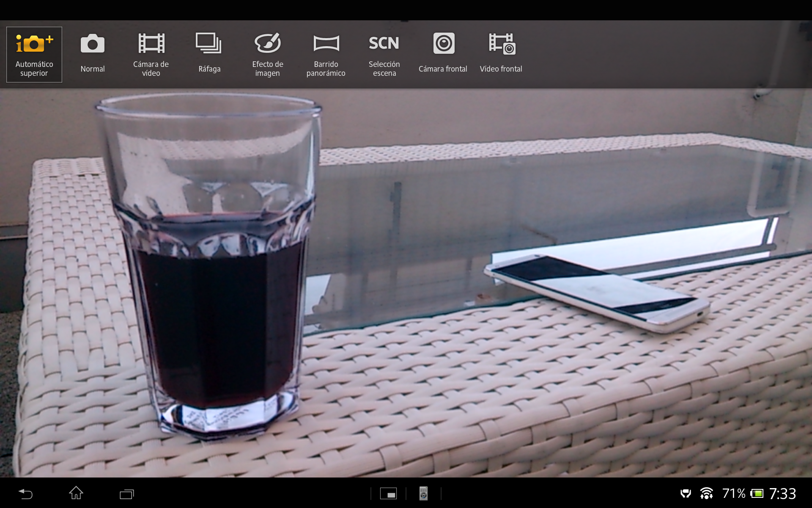Go to the Android home screen
This screenshot has width=812, height=508.
click(76, 493)
